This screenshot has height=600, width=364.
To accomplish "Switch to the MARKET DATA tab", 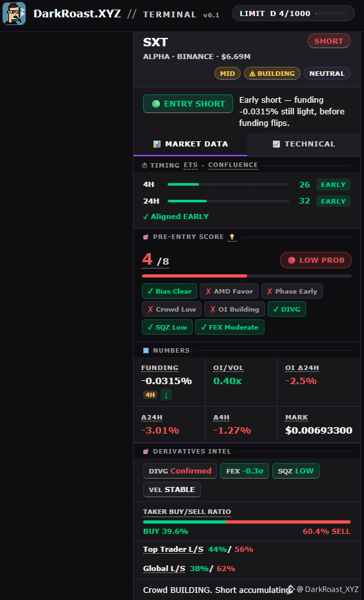I will (190, 145).
